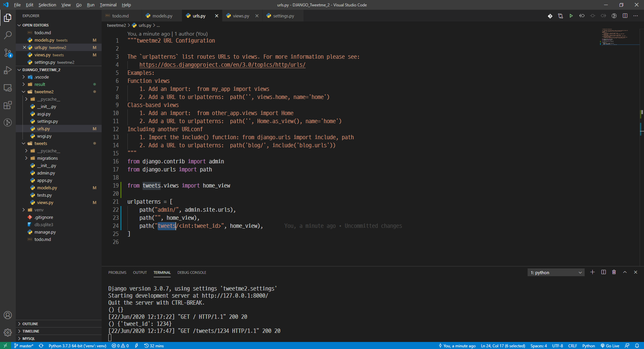Collapse the Open Editors section

(59, 25)
